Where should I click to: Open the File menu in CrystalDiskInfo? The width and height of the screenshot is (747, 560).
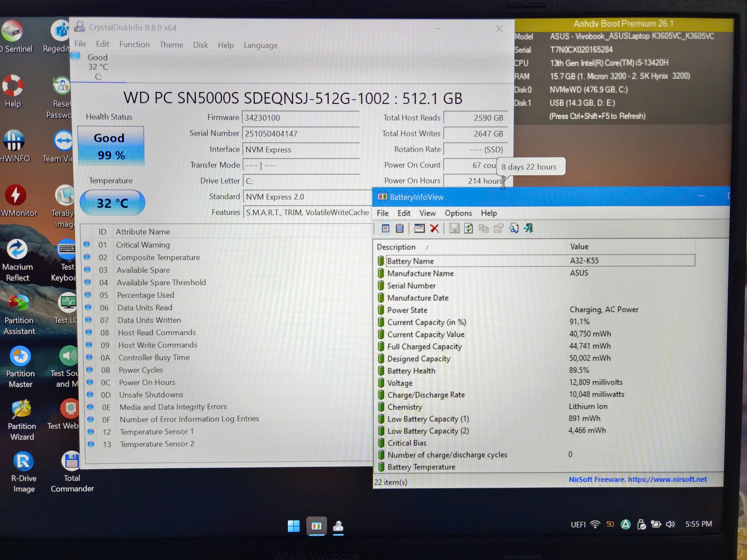(80, 44)
